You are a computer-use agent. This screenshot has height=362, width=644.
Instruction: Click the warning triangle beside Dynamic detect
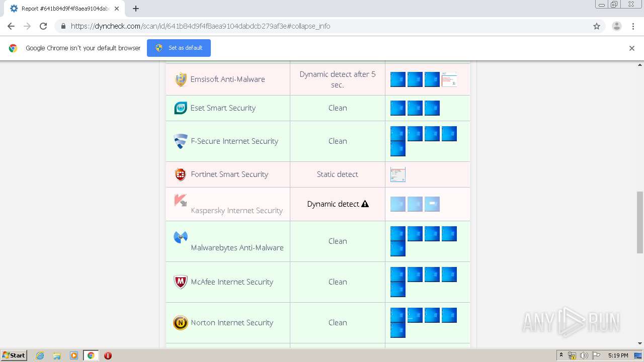(365, 204)
